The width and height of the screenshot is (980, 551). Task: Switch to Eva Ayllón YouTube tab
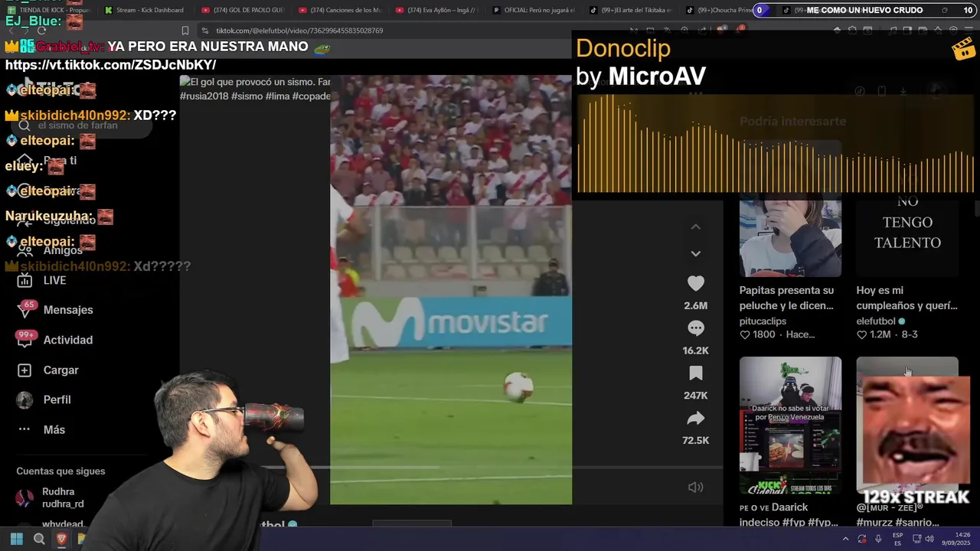coord(438,10)
